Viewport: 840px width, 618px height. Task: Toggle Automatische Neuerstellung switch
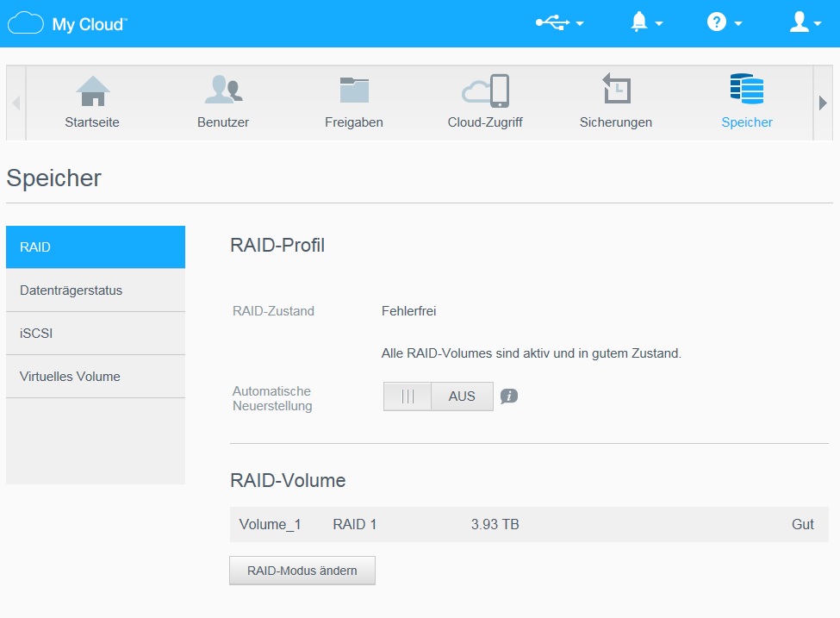tap(439, 396)
